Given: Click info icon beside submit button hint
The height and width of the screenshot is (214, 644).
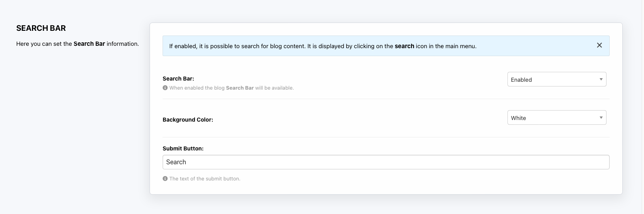Looking at the screenshot, I should (165, 178).
